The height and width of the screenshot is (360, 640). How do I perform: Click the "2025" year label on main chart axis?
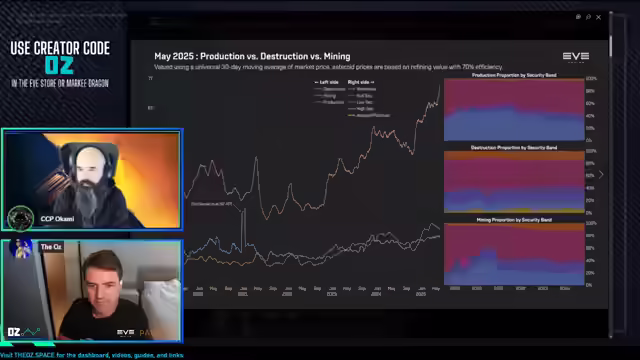click(421, 294)
